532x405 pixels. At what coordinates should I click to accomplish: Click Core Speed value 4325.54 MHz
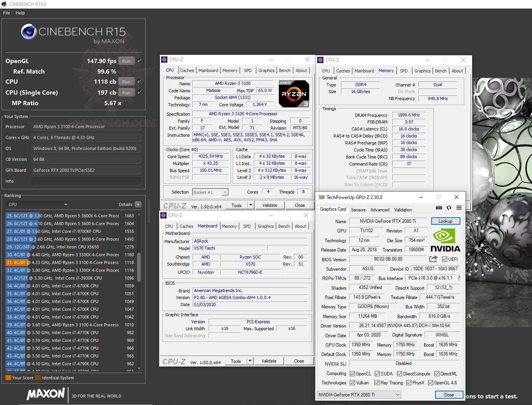coord(211,156)
